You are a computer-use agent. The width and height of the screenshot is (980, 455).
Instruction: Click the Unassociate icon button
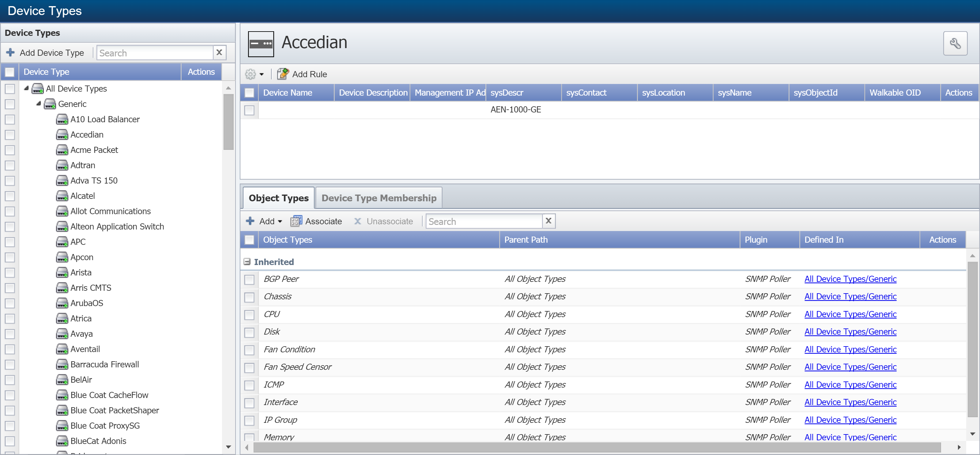[x=356, y=221]
